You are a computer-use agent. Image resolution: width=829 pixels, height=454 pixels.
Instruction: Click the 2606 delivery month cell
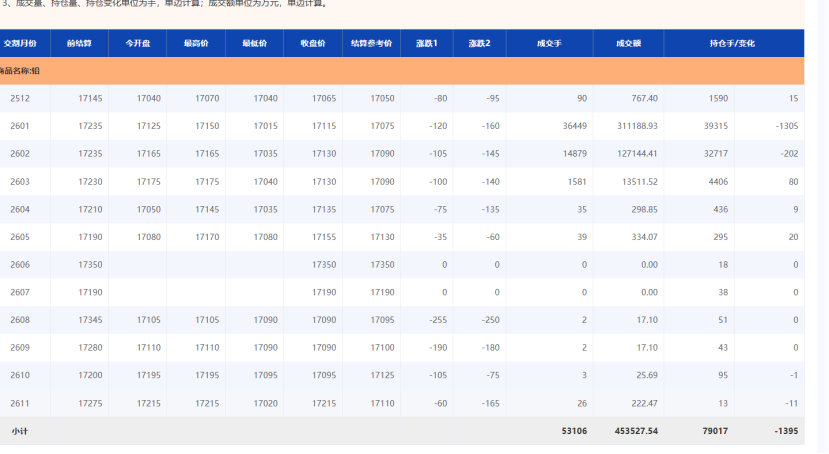[x=20, y=264]
